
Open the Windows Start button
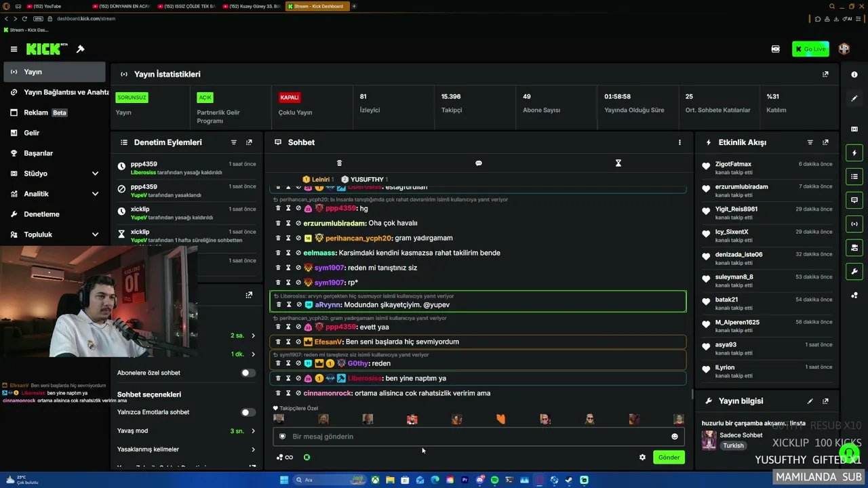pos(284,480)
